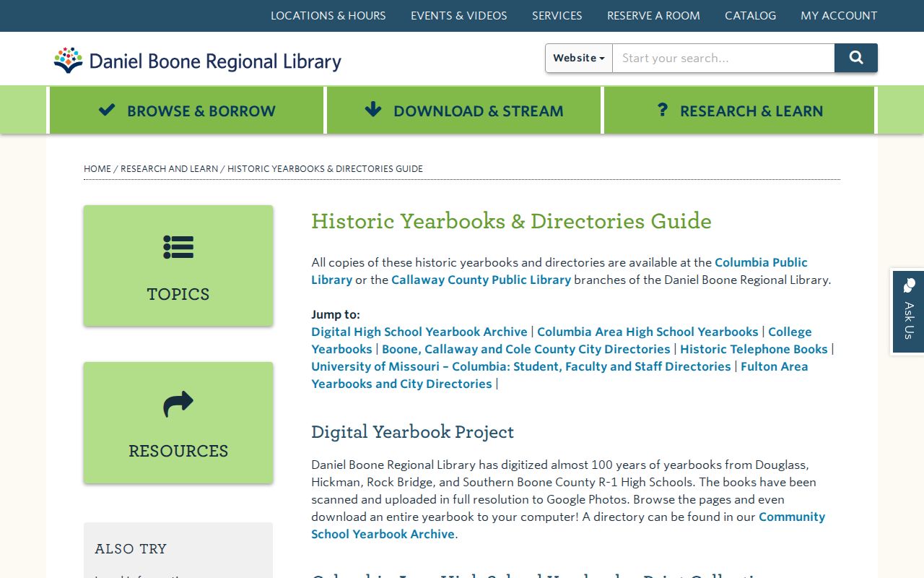924x578 pixels.
Task: Open Research and Learn breadcrumb link
Action: [x=169, y=168]
